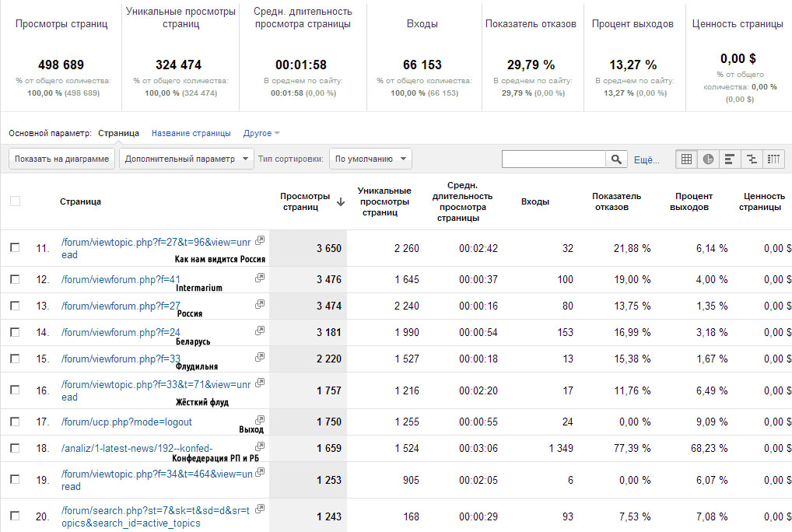The width and height of the screenshot is (792, 532).
Task: Open the Ещё… advanced filter link
Action: (647, 160)
